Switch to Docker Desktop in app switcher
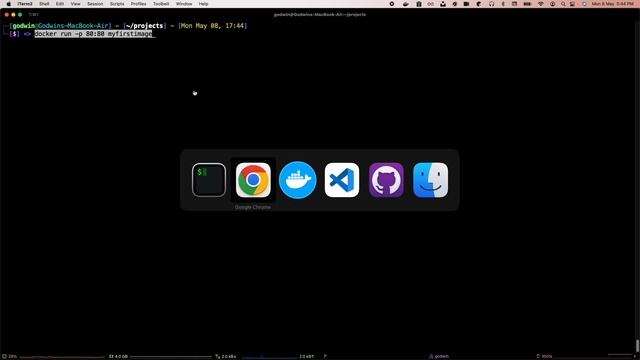Image resolution: width=640 pixels, height=360 pixels. pyautogui.click(x=298, y=180)
